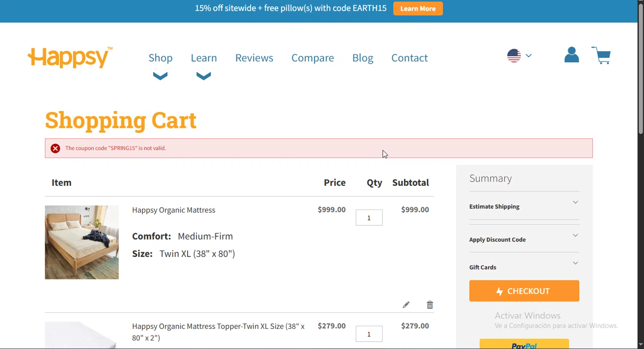Screen dimensions: 644x349
Task: Click the Size Twin XL text
Action: click(184, 254)
